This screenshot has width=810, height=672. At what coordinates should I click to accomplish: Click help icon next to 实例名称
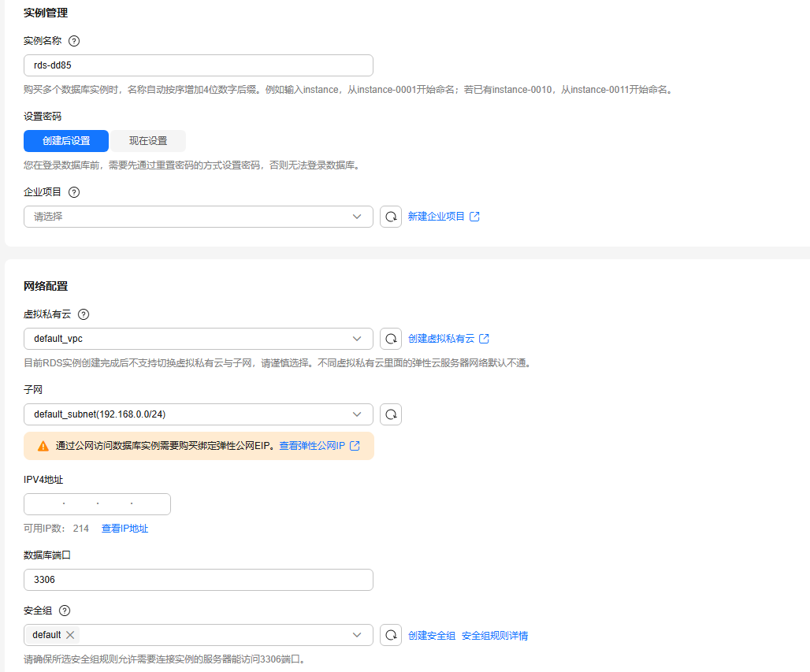pyautogui.click(x=75, y=41)
